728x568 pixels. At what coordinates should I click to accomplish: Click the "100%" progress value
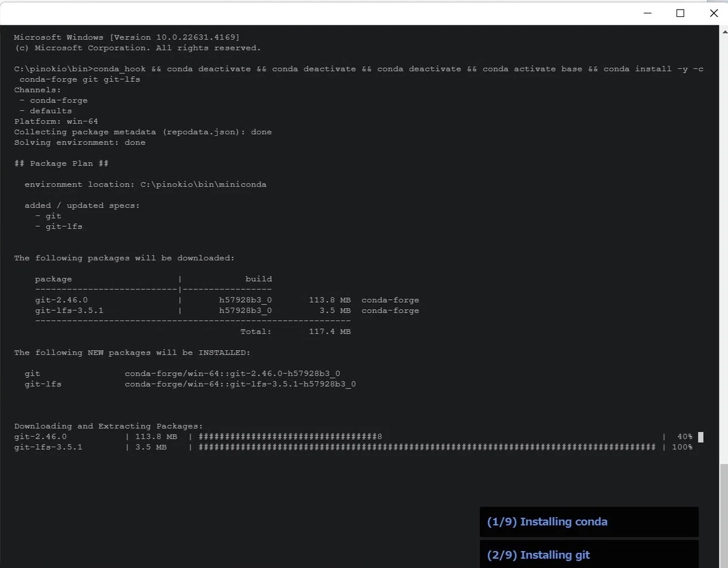click(x=682, y=447)
